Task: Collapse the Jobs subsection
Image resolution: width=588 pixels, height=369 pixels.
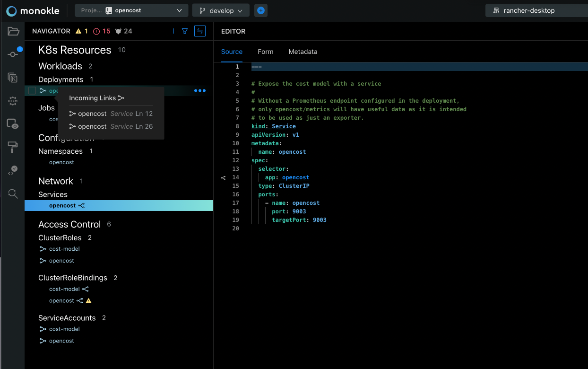Action: [x=46, y=108]
